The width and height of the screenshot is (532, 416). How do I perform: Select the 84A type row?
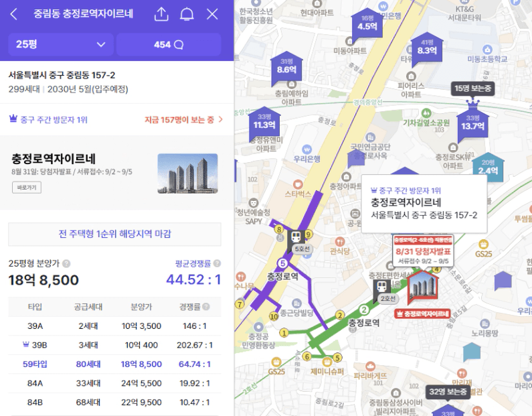point(114,383)
